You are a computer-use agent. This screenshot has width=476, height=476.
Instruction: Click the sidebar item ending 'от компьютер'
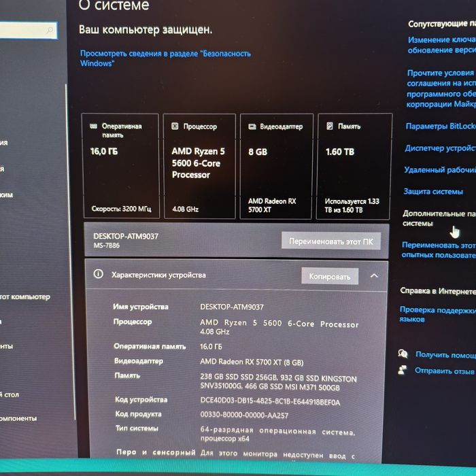25,296
